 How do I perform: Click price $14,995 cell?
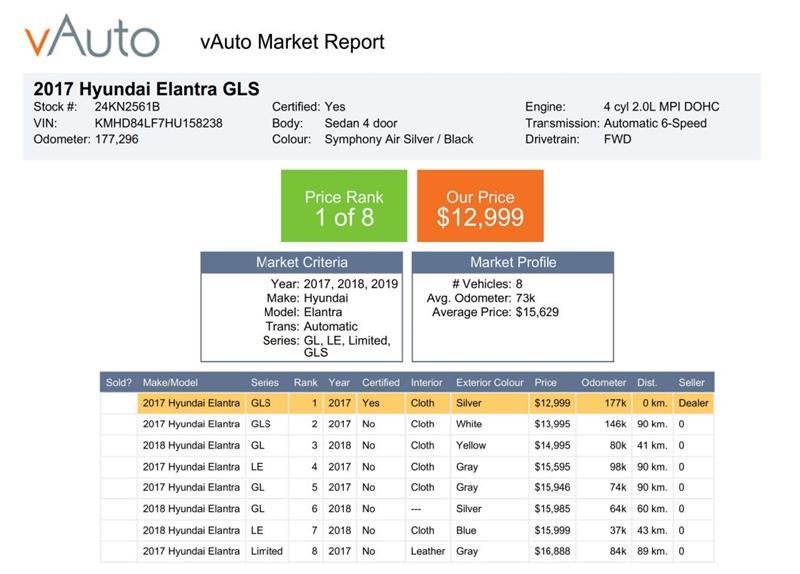(553, 445)
